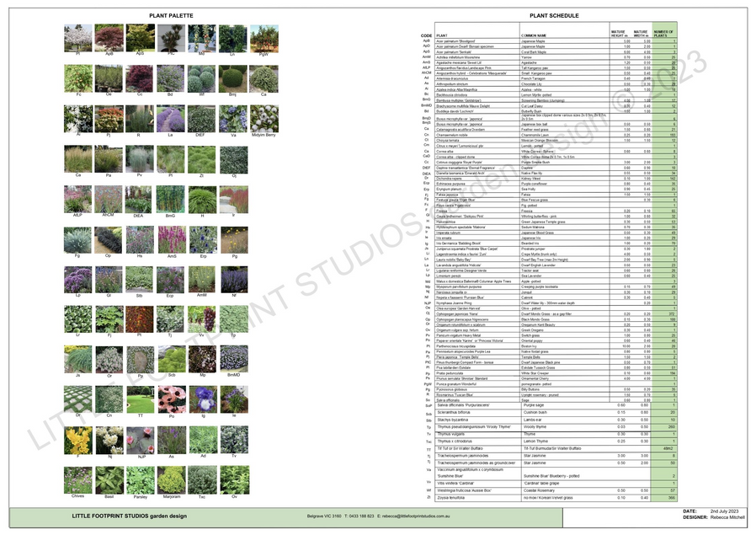Select the purple iris photo labeled Ig
Screen dimensions: 756x535
pos(202,399)
